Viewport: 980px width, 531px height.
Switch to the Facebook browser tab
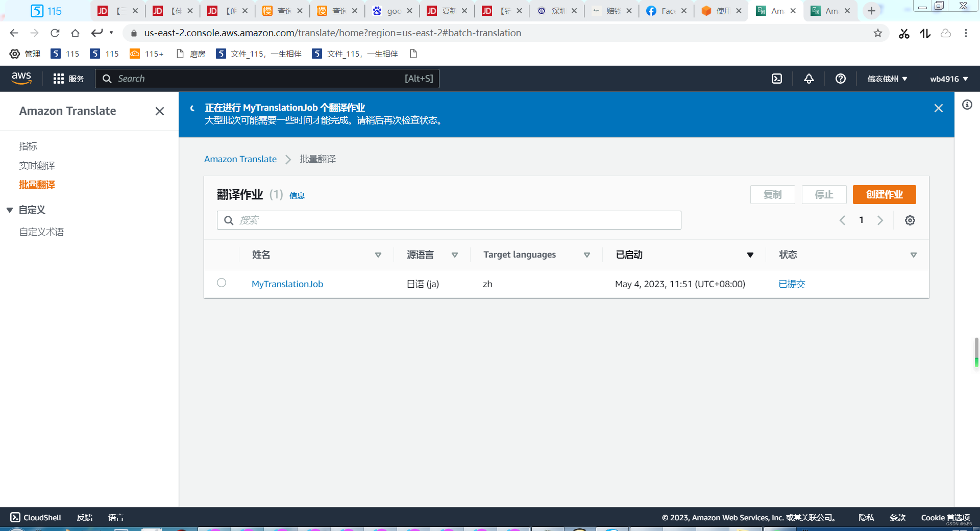pos(666,11)
